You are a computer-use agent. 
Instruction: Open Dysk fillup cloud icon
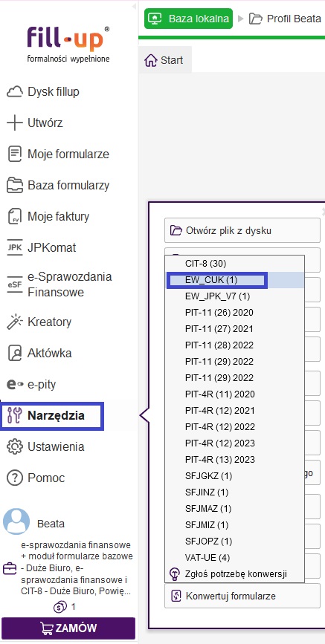click(15, 92)
